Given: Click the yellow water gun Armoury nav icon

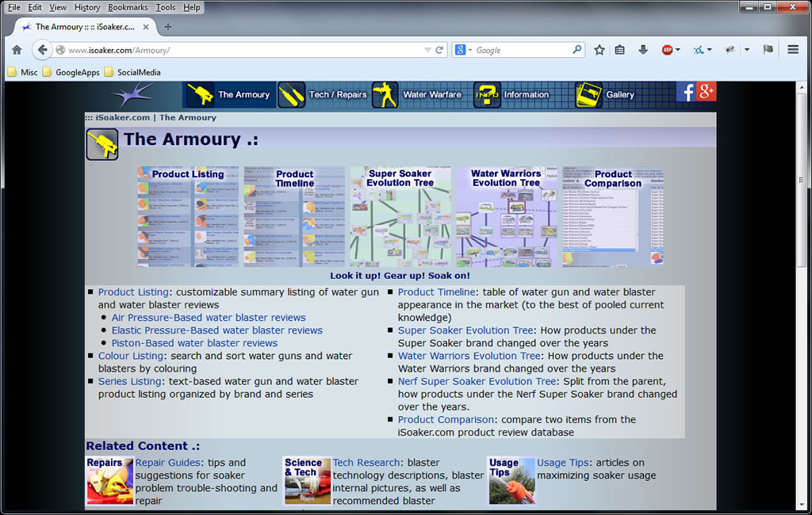Looking at the screenshot, I should tap(201, 95).
